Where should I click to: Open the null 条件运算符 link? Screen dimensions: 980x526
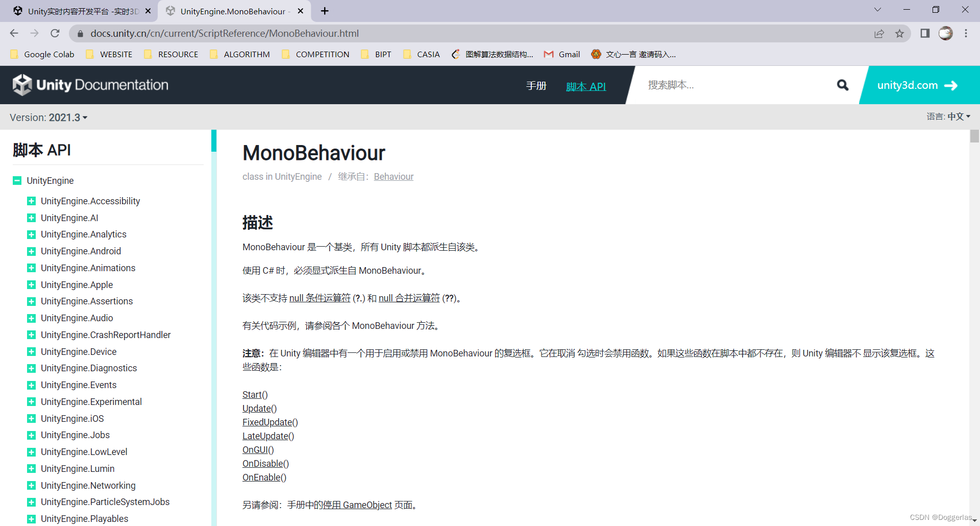pyautogui.click(x=320, y=298)
